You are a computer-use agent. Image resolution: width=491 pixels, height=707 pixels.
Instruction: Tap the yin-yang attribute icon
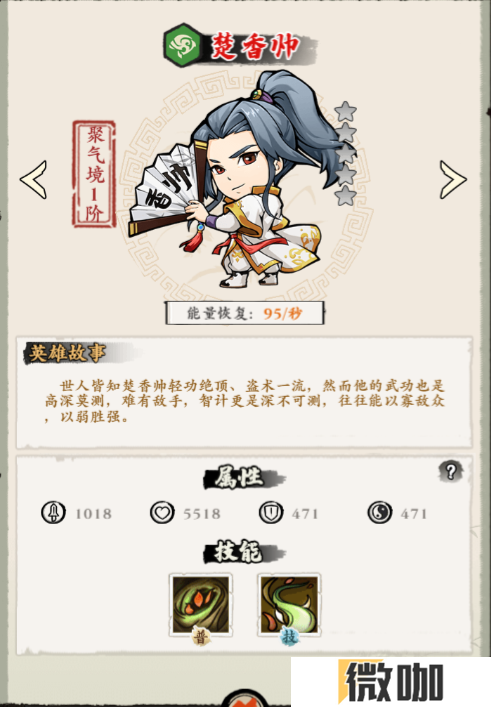coord(380,513)
